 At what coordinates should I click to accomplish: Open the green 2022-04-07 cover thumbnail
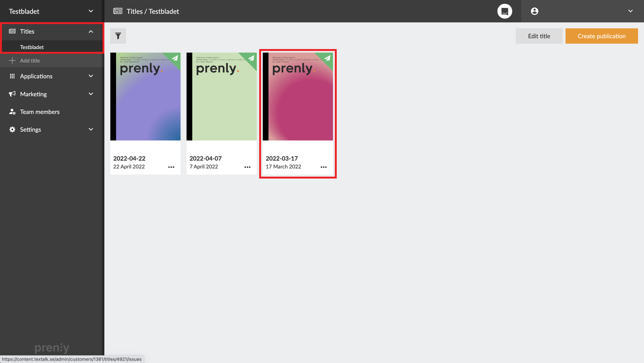(222, 97)
